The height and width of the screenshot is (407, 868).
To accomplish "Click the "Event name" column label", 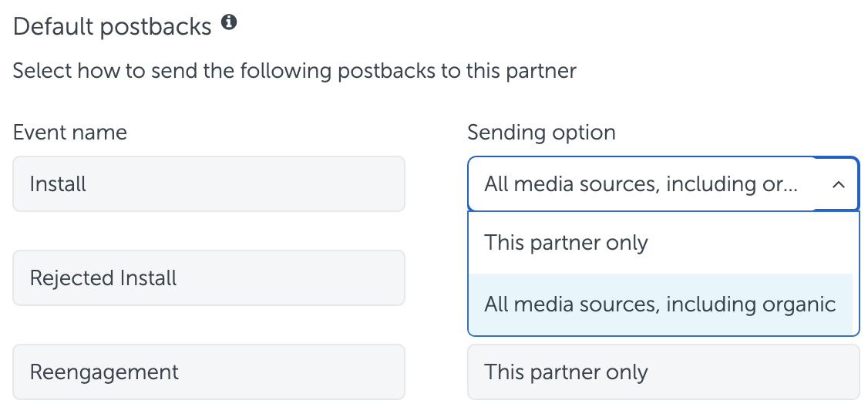I will coord(69,133).
